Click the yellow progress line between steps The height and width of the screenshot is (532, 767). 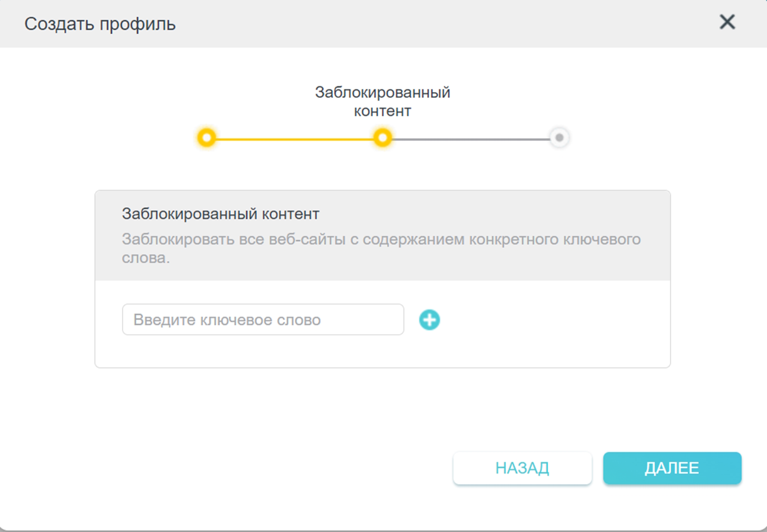pos(294,139)
